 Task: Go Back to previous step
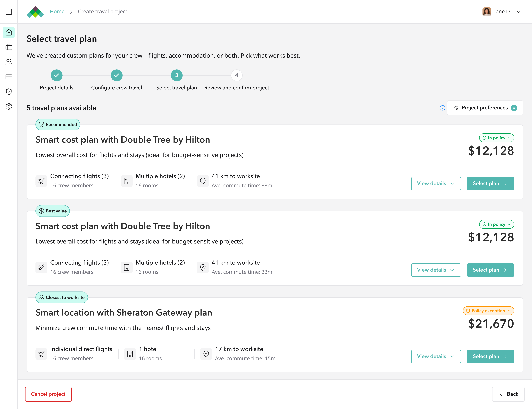(508, 394)
